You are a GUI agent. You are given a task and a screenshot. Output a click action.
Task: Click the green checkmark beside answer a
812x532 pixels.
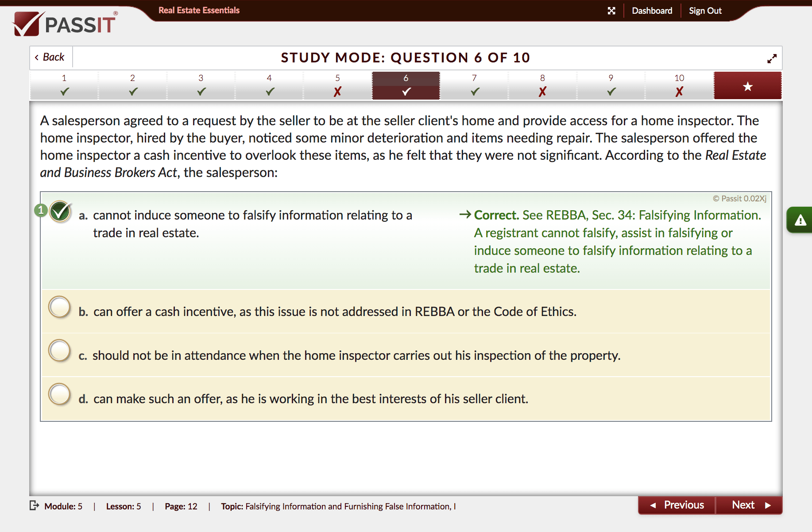point(59,212)
